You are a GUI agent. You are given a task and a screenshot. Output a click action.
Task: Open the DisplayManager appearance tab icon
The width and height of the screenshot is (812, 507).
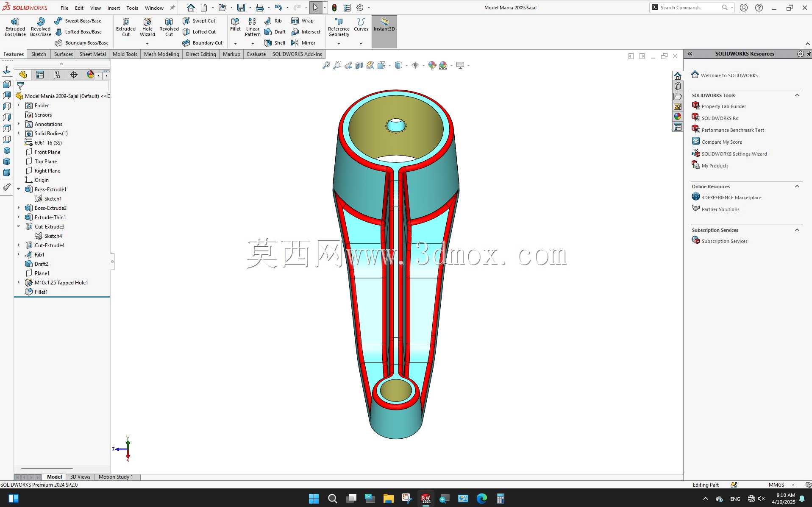90,75
